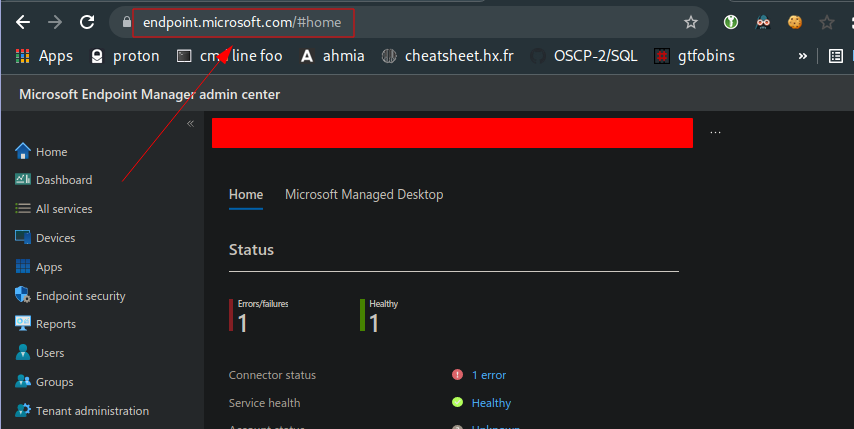
Task: Click the Devices monitor icon
Action: [23, 237]
